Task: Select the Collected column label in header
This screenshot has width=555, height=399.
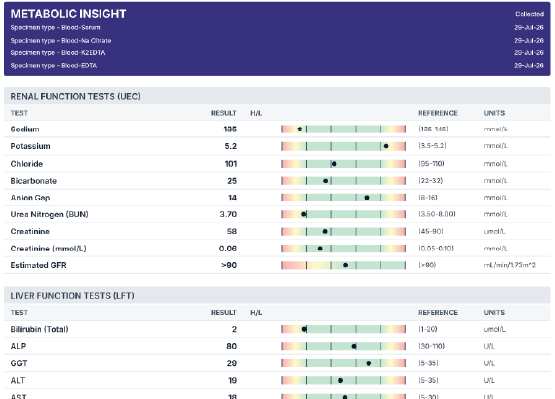Action: point(529,14)
